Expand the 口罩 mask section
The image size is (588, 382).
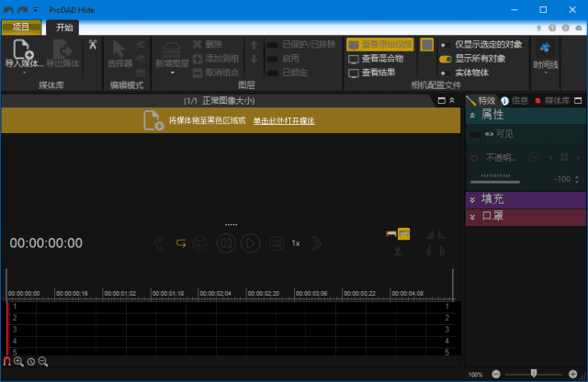click(473, 217)
